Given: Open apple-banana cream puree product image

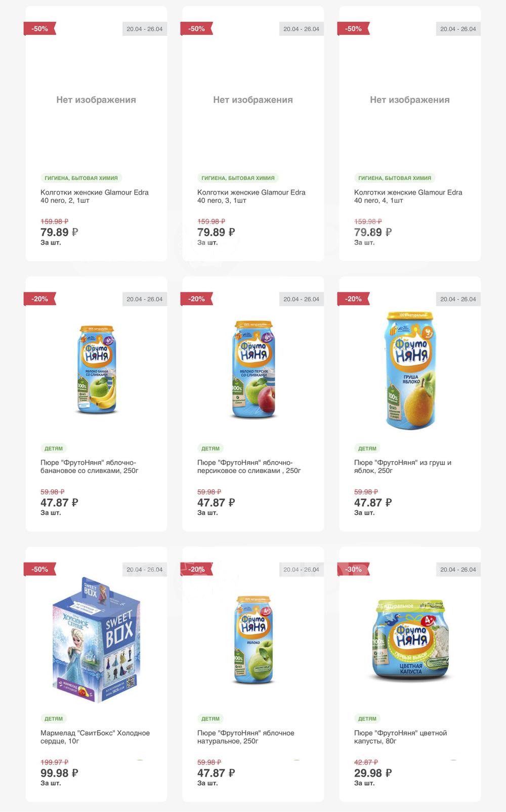Looking at the screenshot, I should coord(97,370).
